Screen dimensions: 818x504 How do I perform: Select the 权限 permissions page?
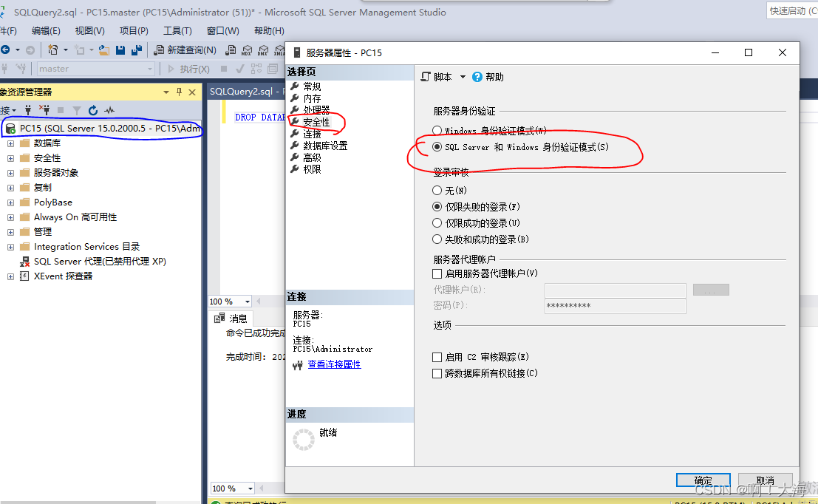[x=312, y=169]
